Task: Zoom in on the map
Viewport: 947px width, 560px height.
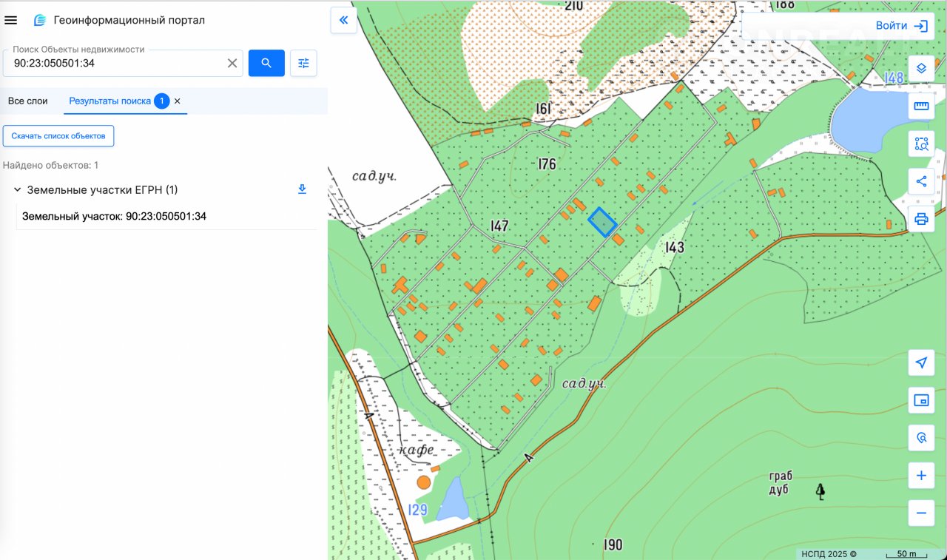Action: pos(921,476)
